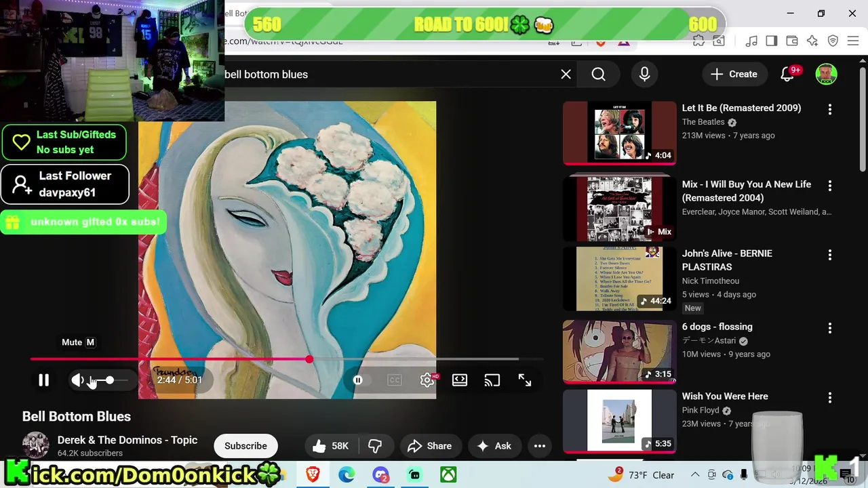Viewport: 868px width, 488px height.
Task: Open Discord from the taskbar
Action: pos(380,474)
